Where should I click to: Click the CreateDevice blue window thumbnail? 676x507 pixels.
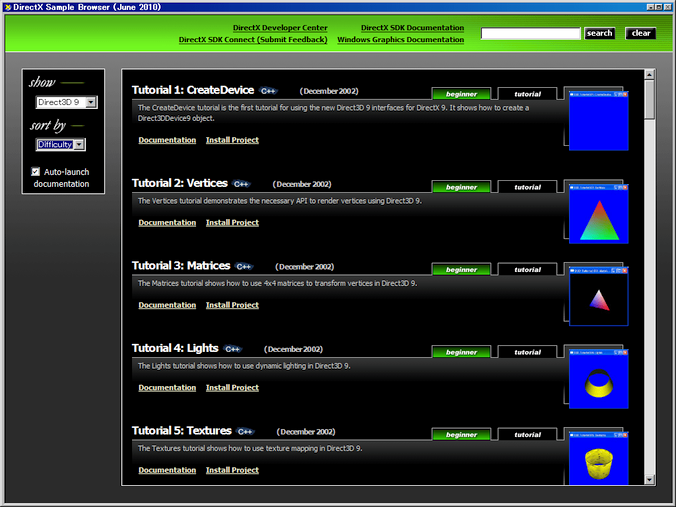tap(599, 121)
